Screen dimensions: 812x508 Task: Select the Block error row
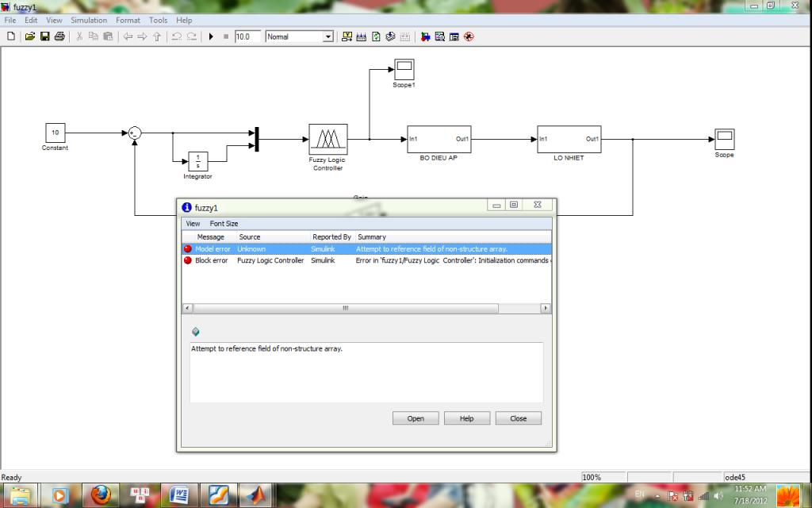366,260
